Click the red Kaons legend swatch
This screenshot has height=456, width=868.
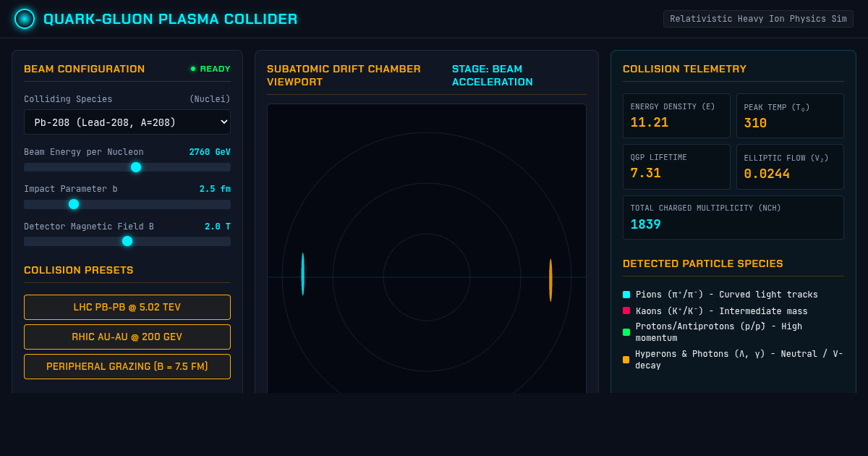coord(626,311)
